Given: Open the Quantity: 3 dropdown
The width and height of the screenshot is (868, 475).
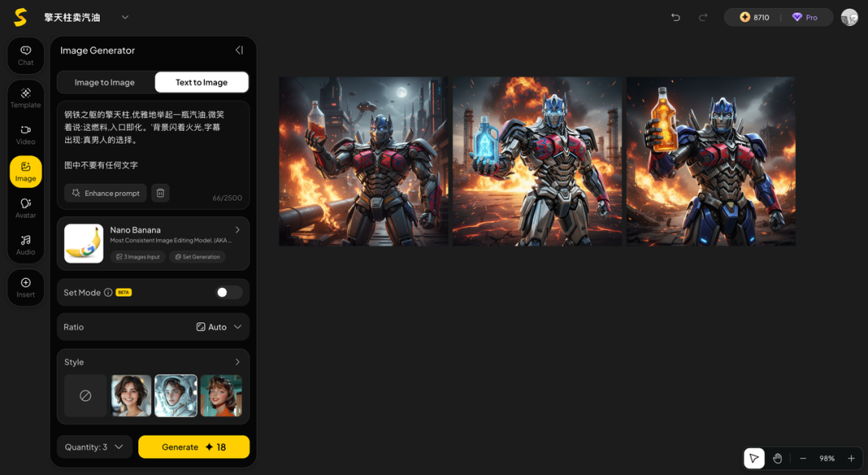Looking at the screenshot, I should (95, 447).
